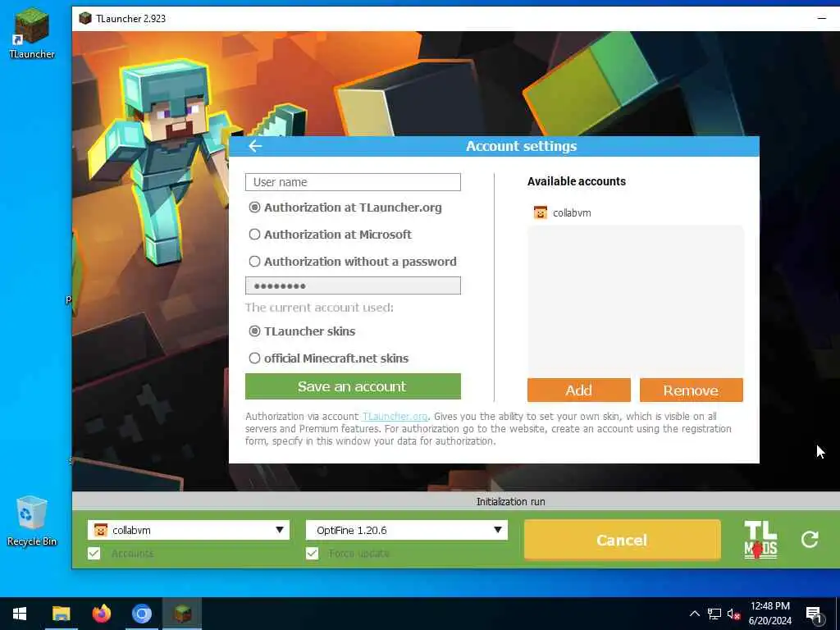Click collabvm avatar in Available accounts
This screenshot has height=630, width=840.
(x=540, y=212)
